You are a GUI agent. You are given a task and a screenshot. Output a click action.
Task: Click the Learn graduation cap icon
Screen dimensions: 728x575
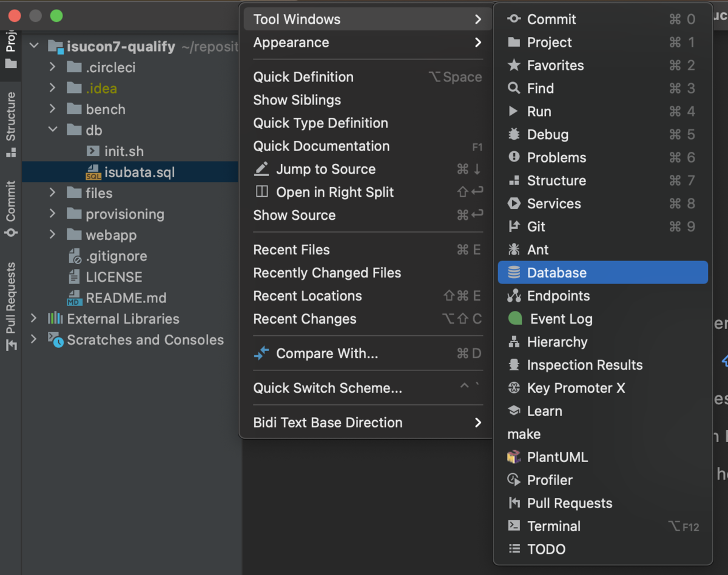point(514,411)
